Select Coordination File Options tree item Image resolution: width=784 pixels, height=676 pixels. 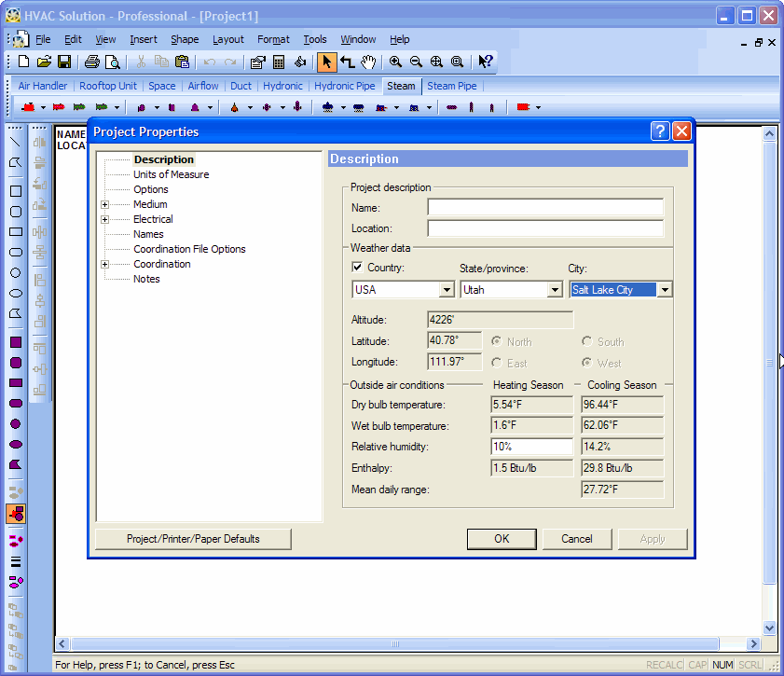point(189,249)
